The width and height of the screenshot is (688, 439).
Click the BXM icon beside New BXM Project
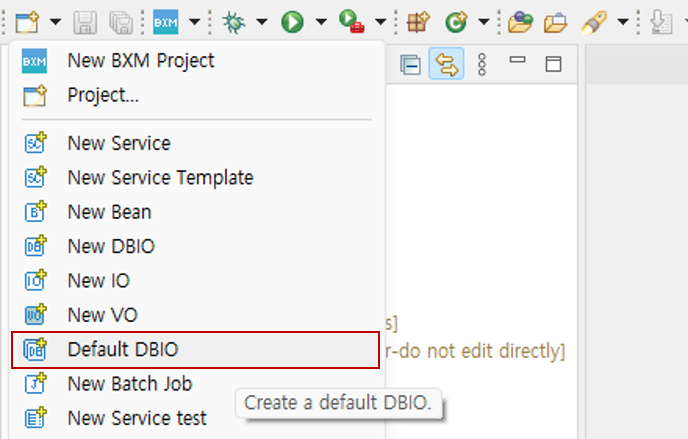pos(34,61)
